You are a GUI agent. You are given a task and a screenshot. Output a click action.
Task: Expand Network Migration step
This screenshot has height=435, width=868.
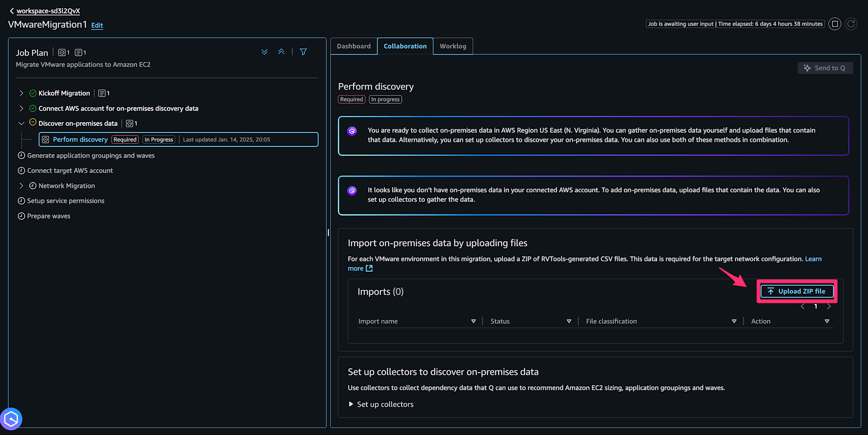(21, 186)
